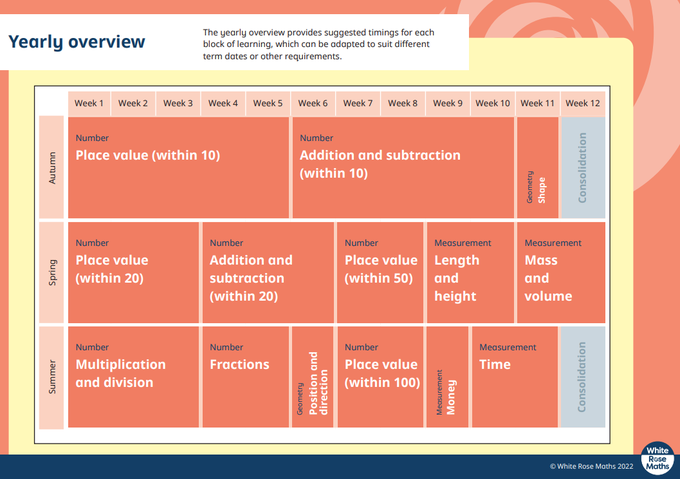Screen dimensions: 680x479
Task: Select the Week 9 column header
Action: point(448,103)
